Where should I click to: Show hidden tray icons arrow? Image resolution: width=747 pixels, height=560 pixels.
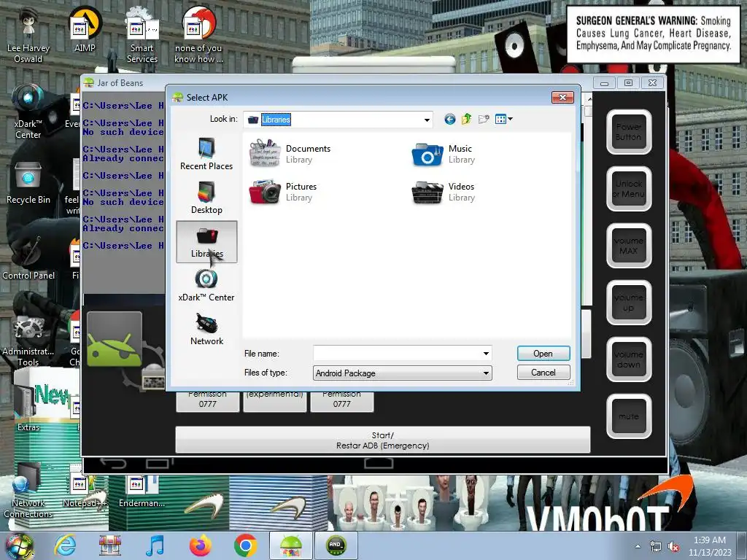pos(638,546)
